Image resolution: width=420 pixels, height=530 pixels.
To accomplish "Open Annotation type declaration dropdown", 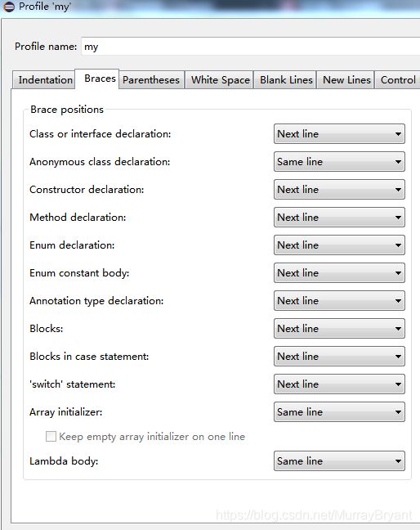I will [339, 300].
